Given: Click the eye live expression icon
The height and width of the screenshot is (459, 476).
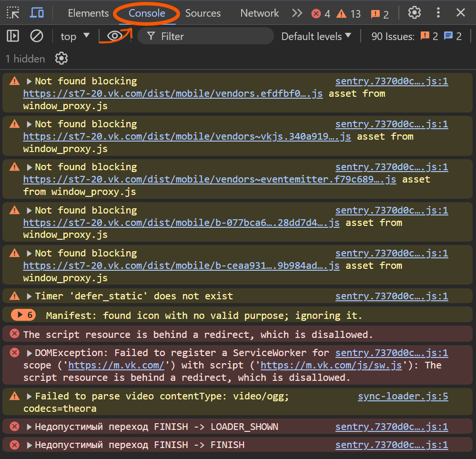Looking at the screenshot, I should pyautogui.click(x=115, y=36).
